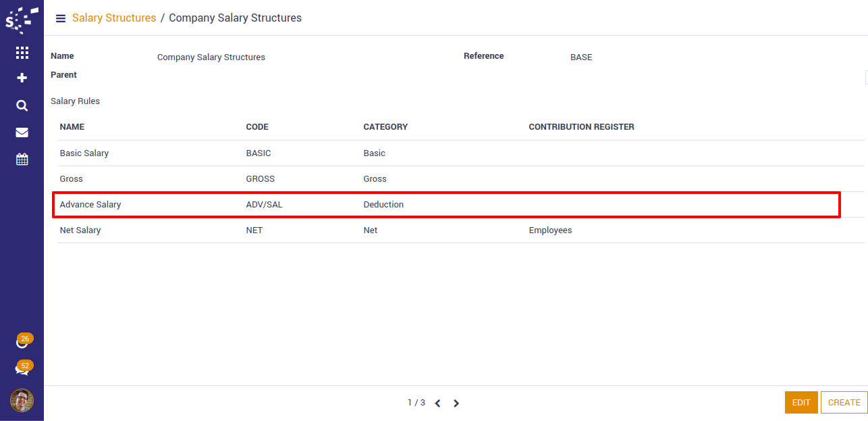The height and width of the screenshot is (421, 868).
Task: Click the company logo at top
Action: pyautogui.click(x=22, y=20)
